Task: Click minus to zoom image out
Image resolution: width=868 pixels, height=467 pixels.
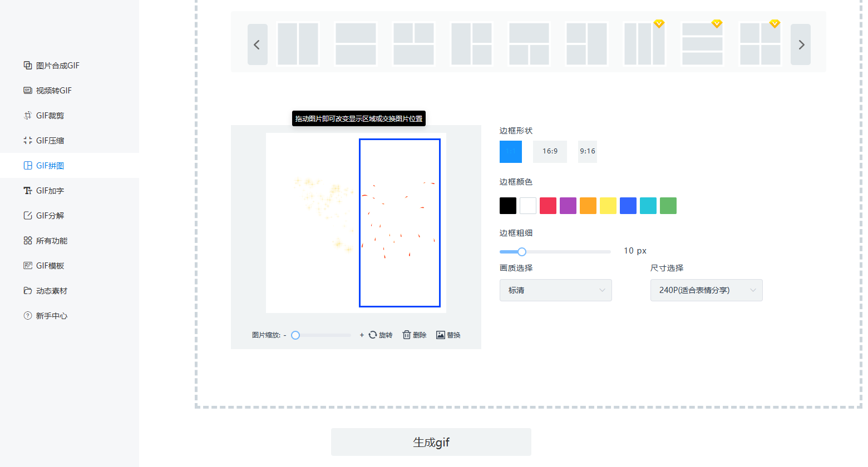Action: coord(285,335)
